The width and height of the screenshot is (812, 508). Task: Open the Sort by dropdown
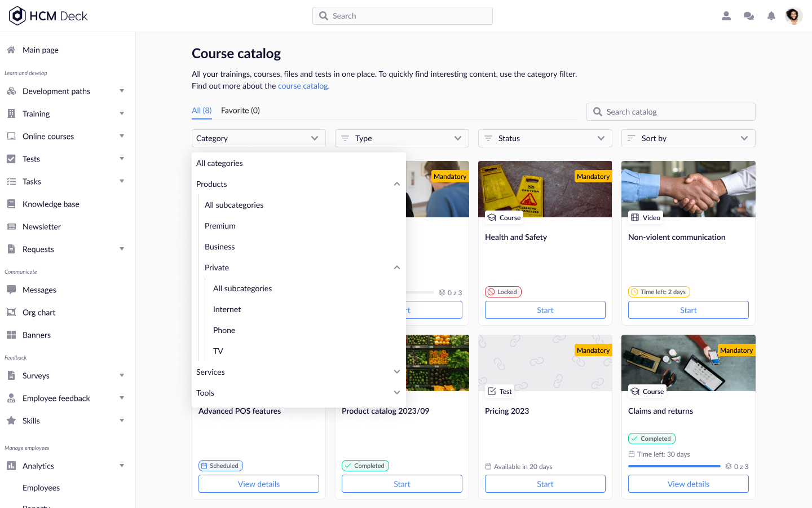click(x=689, y=138)
